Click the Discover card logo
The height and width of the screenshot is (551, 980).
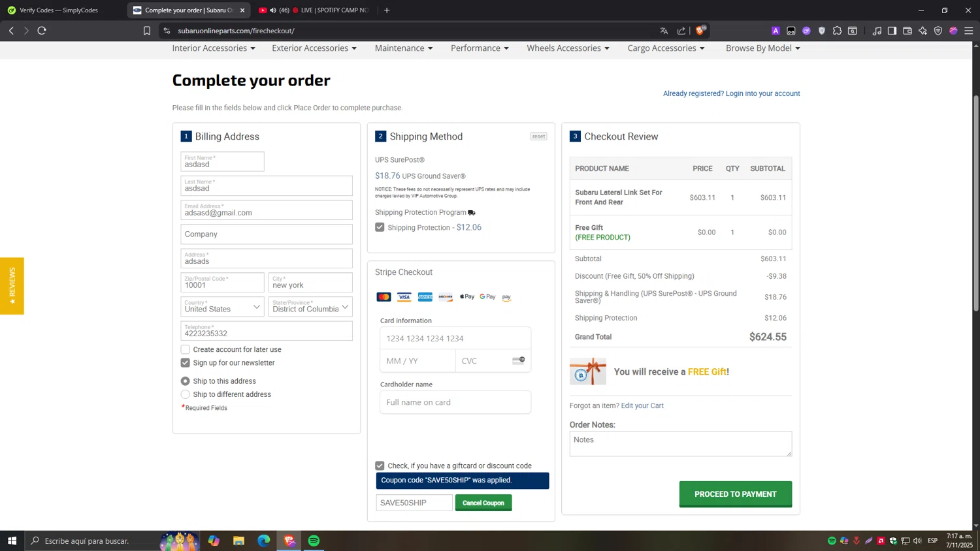(446, 297)
